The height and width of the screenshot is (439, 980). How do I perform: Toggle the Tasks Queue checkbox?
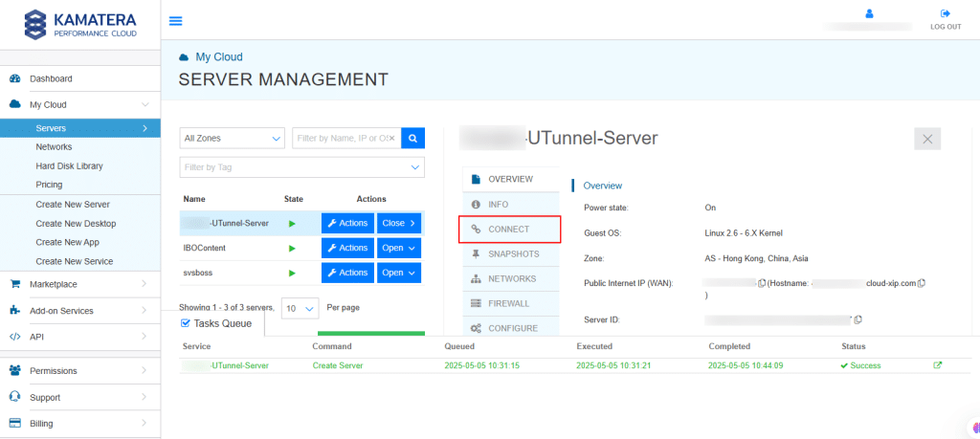coord(185,323)
